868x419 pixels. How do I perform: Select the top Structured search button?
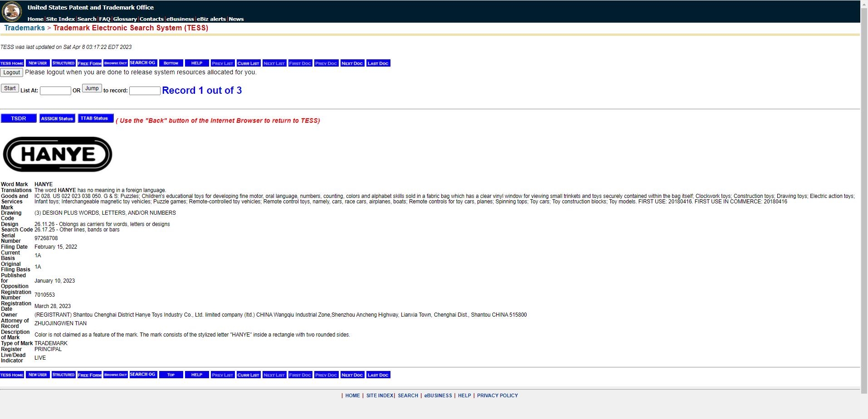[63, 63]
